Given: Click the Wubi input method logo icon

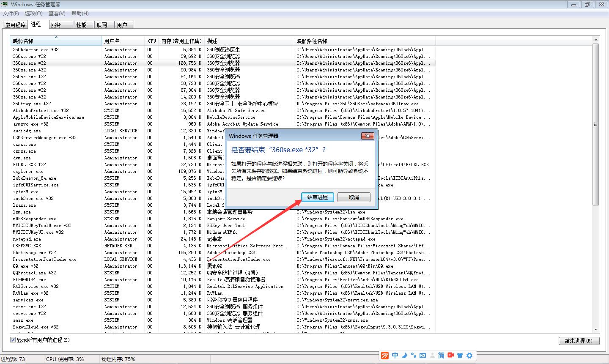Looking at the screenshot, I should coord(385,356).
